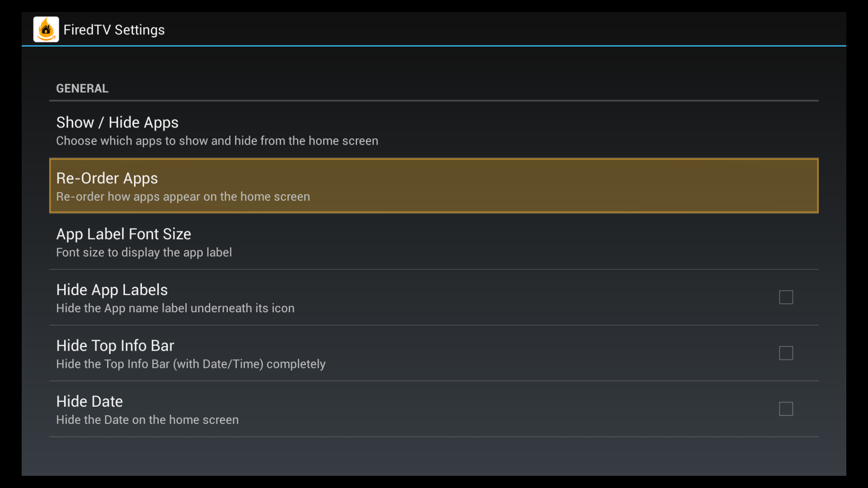Click 'Hide the Top Info Bar (with Date/Time)' text

point(191,364)
